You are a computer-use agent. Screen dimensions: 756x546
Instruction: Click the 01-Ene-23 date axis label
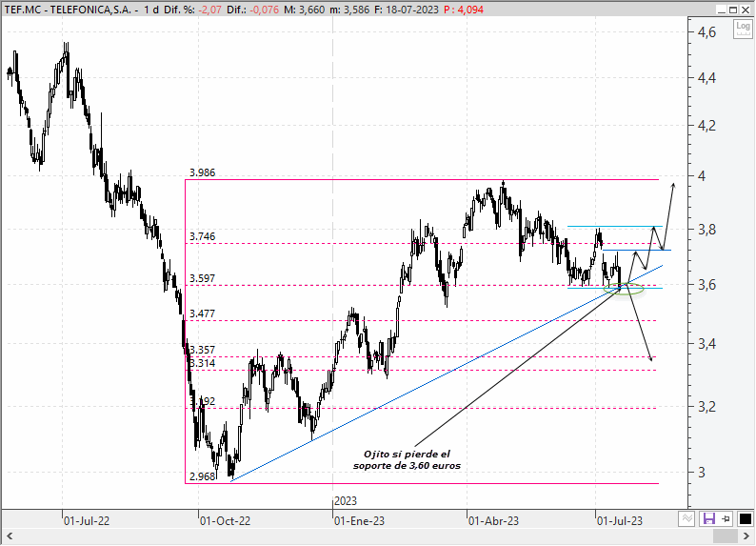pos(359,521)
